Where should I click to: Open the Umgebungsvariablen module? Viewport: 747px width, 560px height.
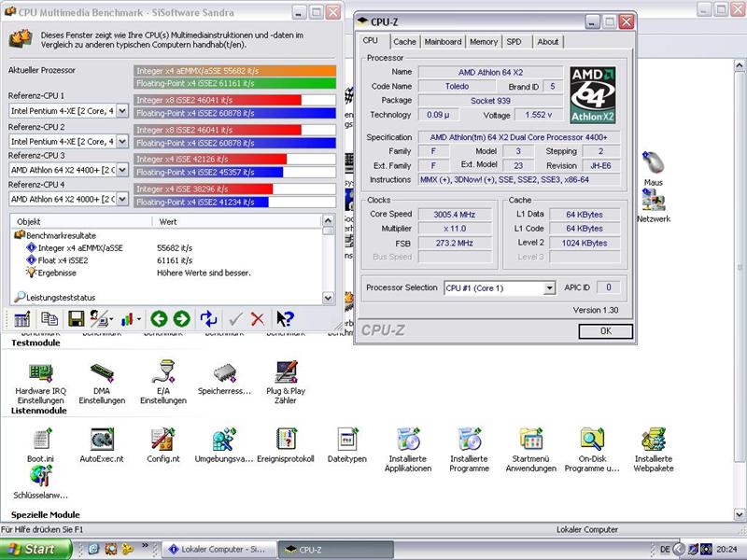tap(224, 445)
